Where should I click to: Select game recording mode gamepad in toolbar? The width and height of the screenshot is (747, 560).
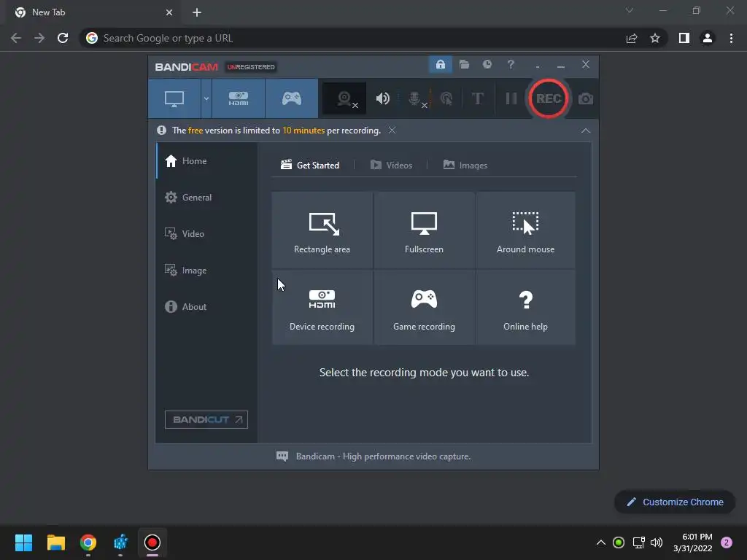292,98
